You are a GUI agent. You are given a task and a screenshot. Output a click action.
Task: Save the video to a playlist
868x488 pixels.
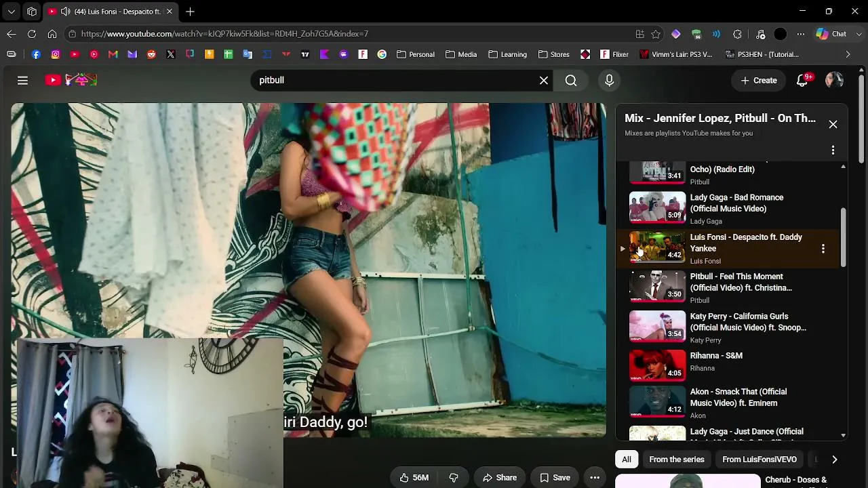pyautogui.click(x=555, y=478)
